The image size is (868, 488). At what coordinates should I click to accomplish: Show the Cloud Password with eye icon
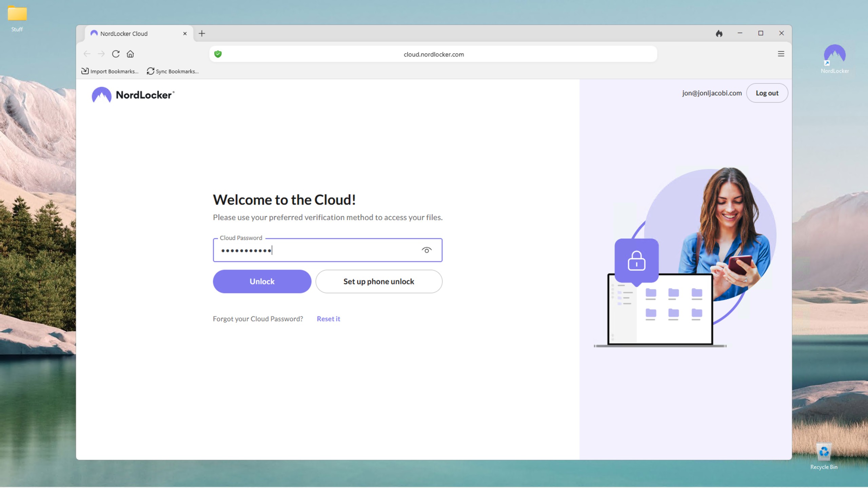coord(427,250)
